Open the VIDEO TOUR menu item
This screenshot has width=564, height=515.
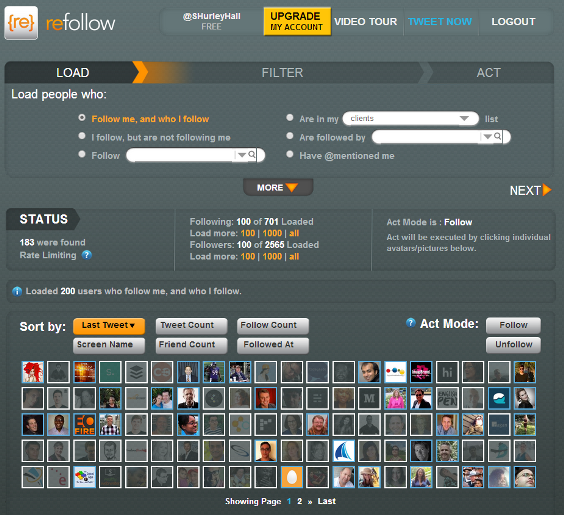(x=365, y=22)
